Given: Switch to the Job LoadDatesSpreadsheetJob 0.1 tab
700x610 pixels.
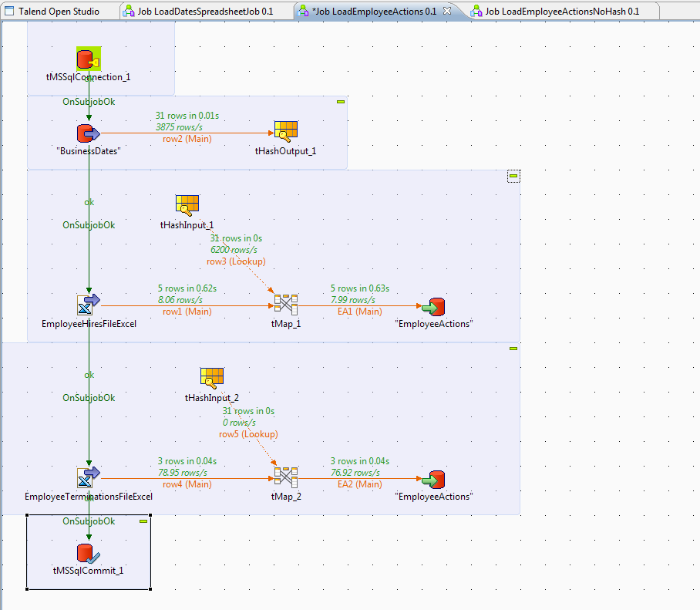Looking at the screenshot, I should (203, 12).
